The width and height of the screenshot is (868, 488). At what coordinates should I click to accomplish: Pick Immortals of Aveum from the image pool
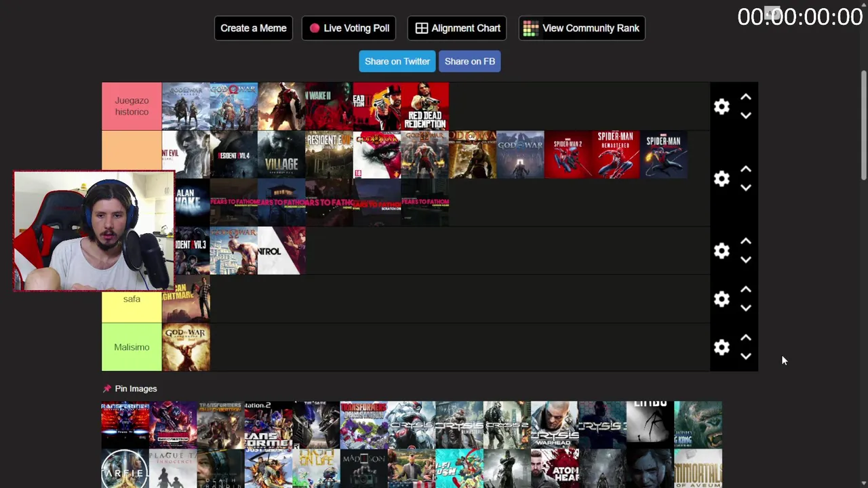point(698,469)
